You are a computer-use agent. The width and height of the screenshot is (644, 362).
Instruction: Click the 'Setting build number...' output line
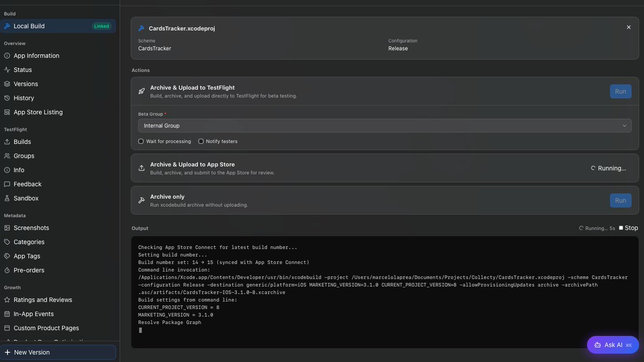tap(172, 255)
